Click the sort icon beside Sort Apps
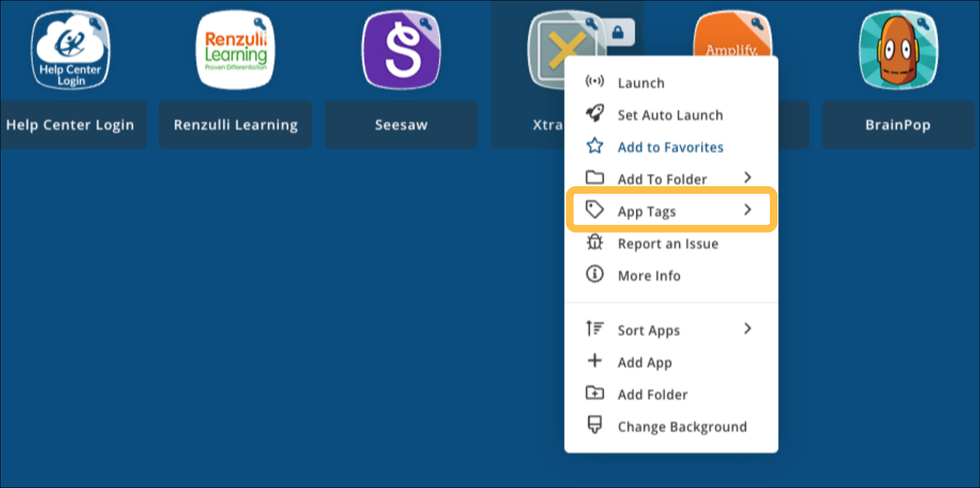Viewport: 980px width, 488px height. coord(595,328)
